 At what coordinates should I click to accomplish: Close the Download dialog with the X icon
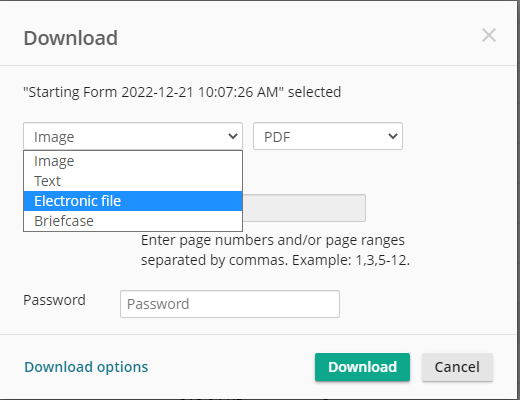[x=489, y=35]
